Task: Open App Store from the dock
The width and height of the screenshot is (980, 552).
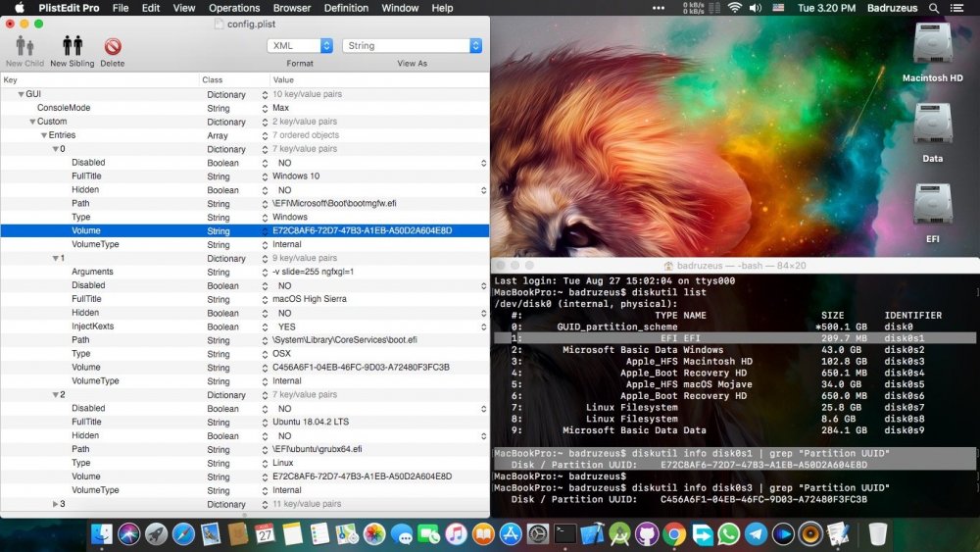Action: point(511,534)
